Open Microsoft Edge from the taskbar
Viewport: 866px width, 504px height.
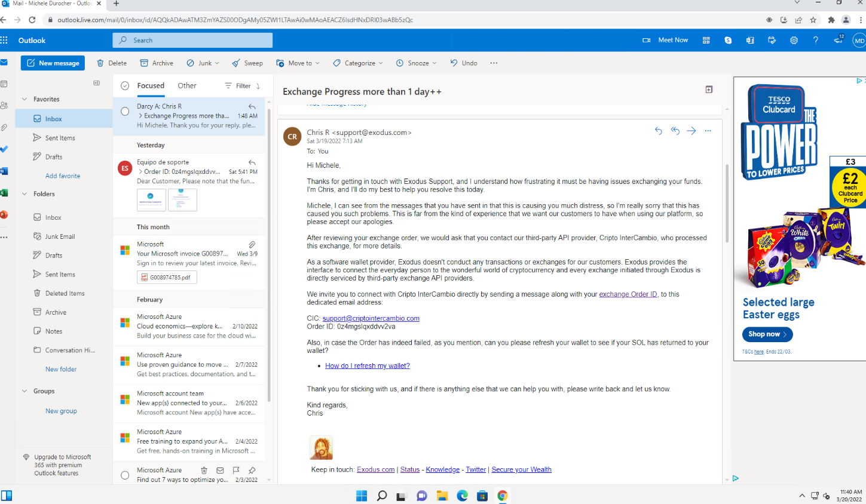click(x=462, y=496)
